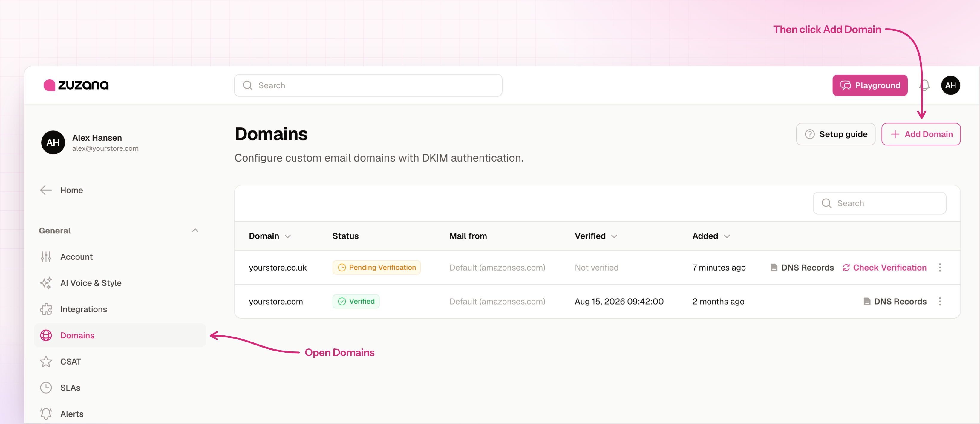Open more options menu for yourstore.co.uk
980x424 pixels.
[x=940, y=268]
